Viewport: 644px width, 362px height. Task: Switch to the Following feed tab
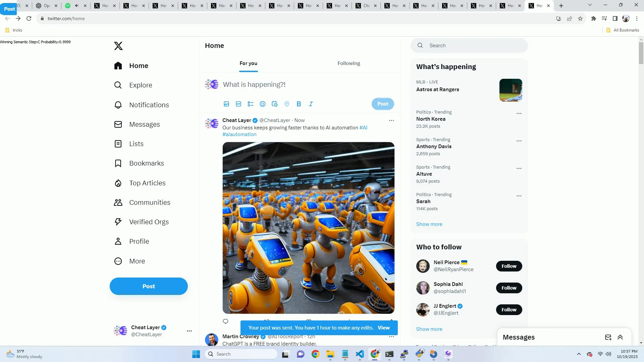tap(349, 63)
